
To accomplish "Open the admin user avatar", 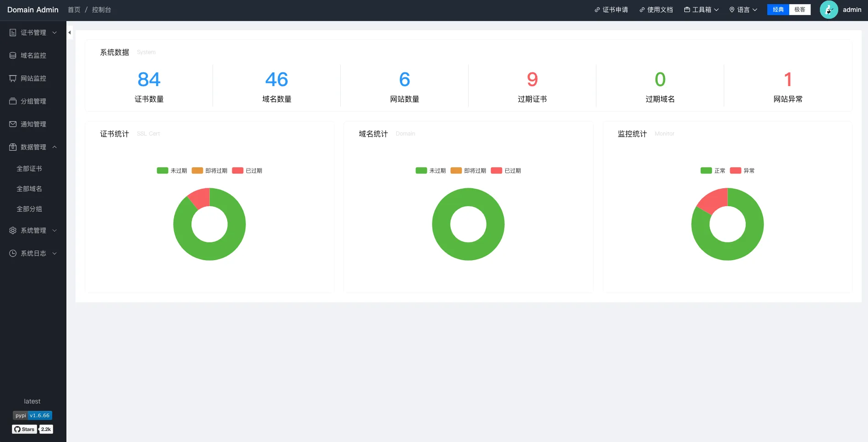I will (x=829, y=10).
